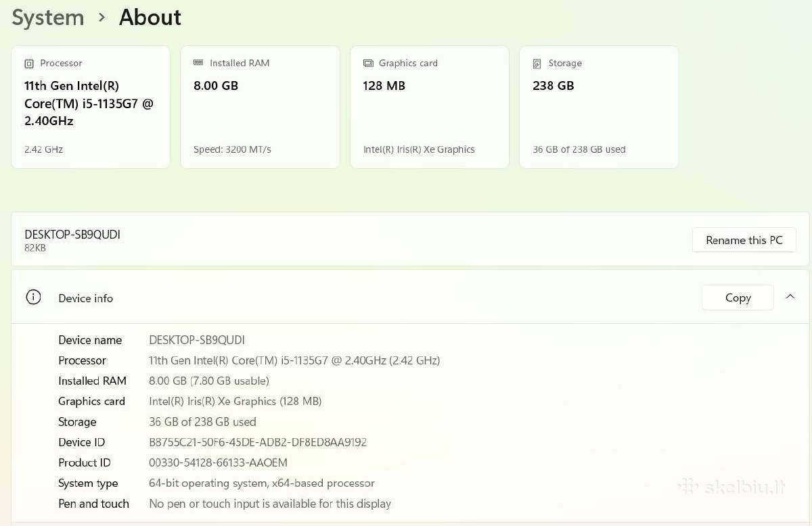Screen dimensions: 812x526
Task: Click the Installed RAM memory icon
Action: 198,63
